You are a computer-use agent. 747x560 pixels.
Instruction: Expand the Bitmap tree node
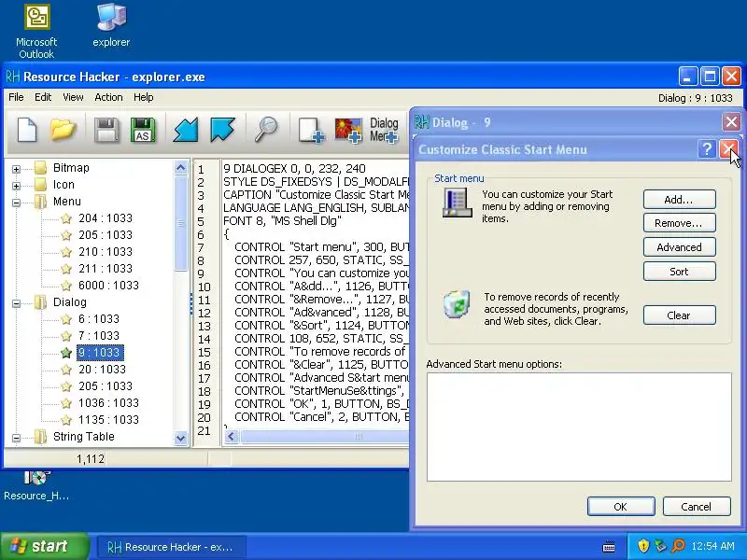click(16, 169)
